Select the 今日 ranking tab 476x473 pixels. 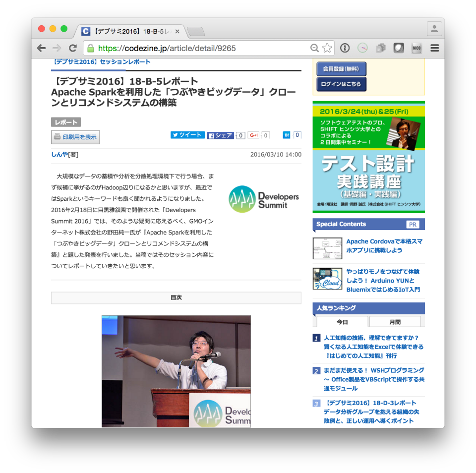[341, 321]
